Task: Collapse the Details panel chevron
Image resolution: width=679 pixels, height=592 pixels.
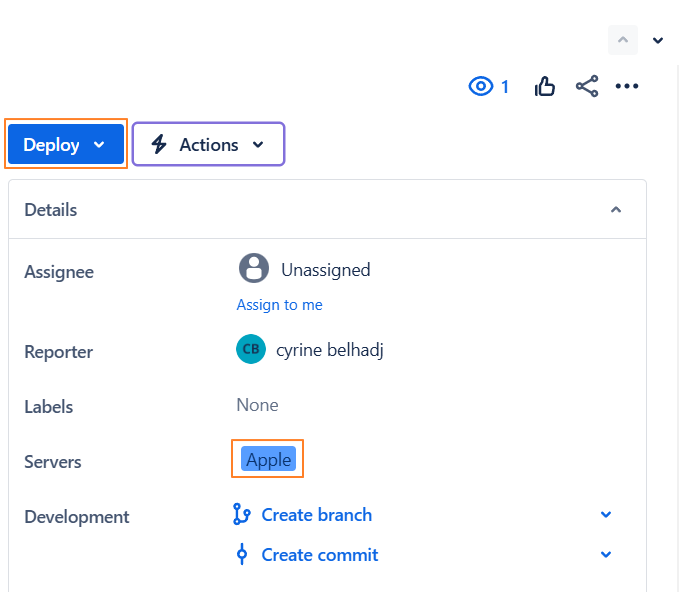Action: coord(616,210)
